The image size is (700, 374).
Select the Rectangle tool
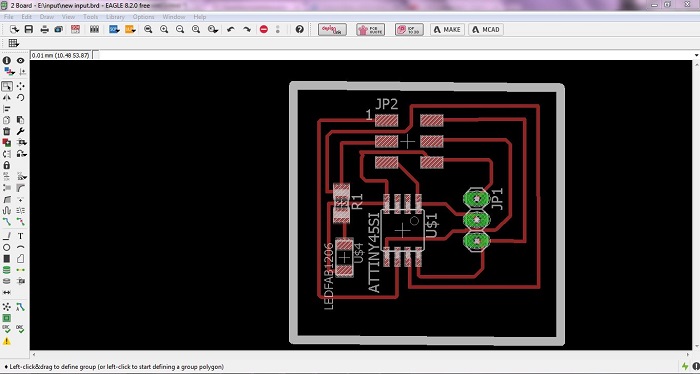7,258
